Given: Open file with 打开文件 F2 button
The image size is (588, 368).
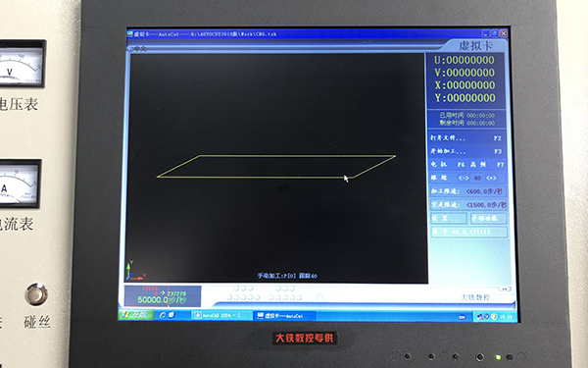Looking at the screenshot, I should click(466, 138).
